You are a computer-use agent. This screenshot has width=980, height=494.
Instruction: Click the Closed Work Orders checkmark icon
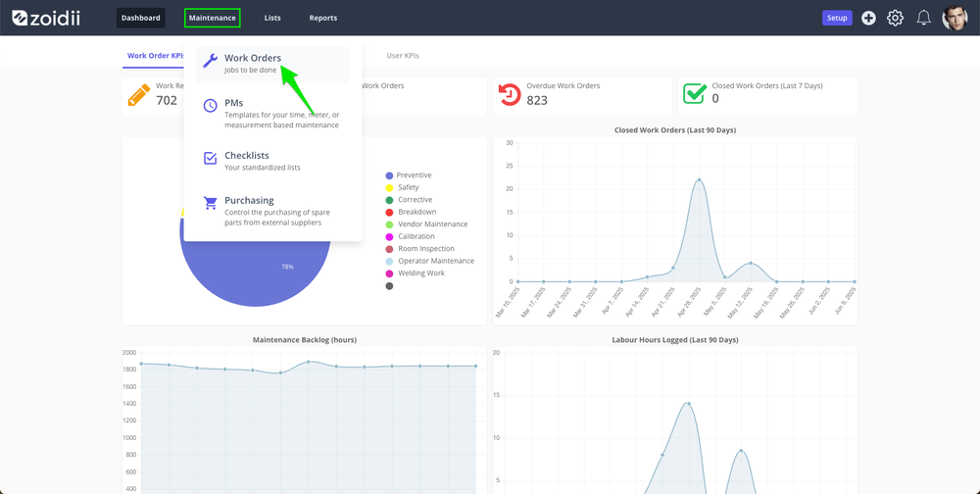tap(695, 94)
